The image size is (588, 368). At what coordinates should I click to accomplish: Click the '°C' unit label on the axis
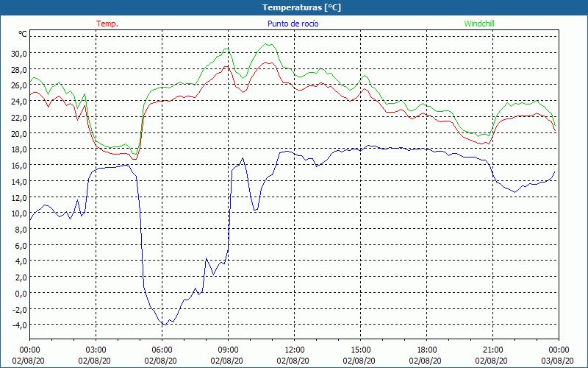[x=23, y=34]
